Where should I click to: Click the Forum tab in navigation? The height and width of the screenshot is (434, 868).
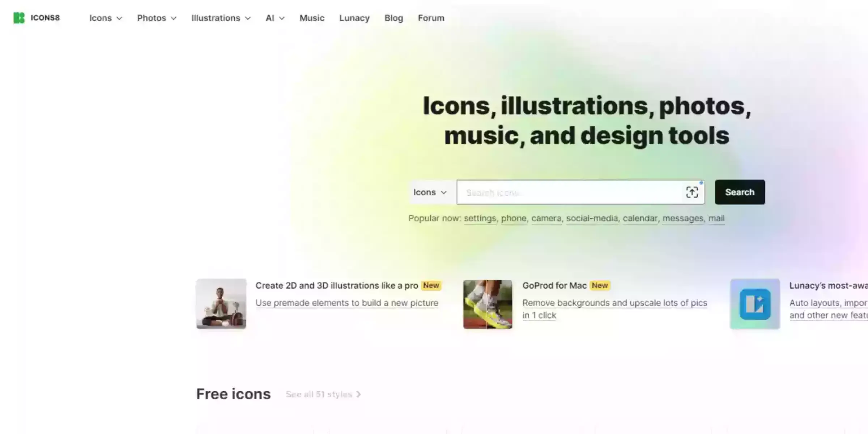click(431, 18)
